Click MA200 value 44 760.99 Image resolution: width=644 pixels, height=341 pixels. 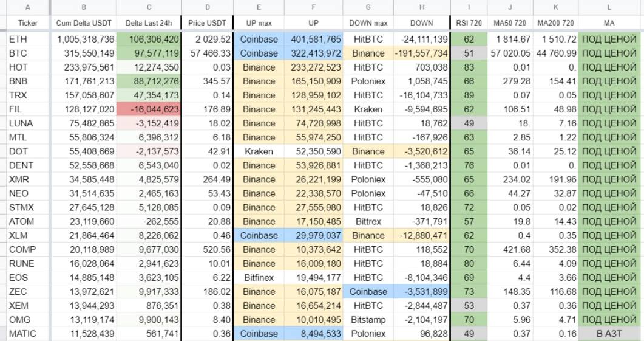[555, 53]
